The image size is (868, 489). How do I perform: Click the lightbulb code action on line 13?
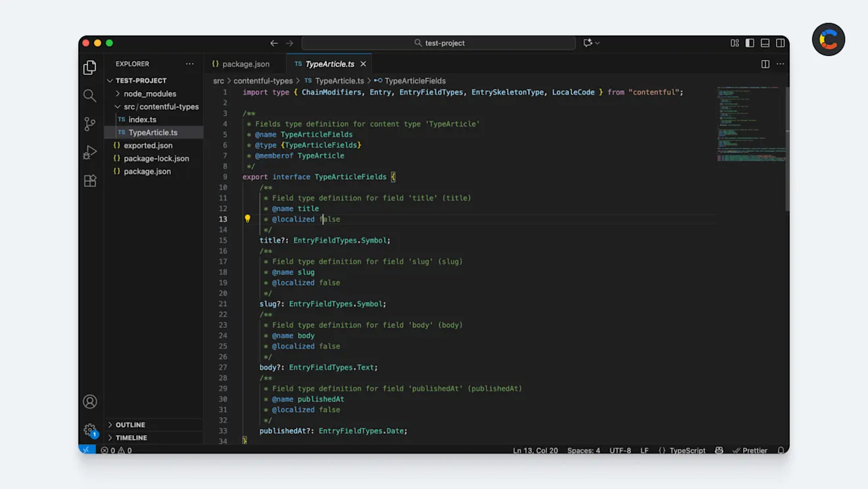[247, 218]
